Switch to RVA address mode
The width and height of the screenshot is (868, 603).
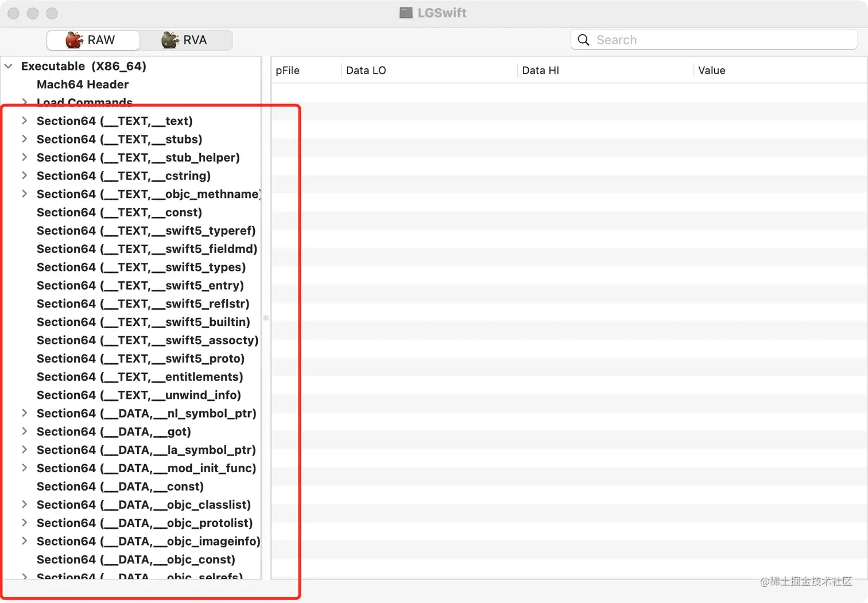tap(186, 40)
